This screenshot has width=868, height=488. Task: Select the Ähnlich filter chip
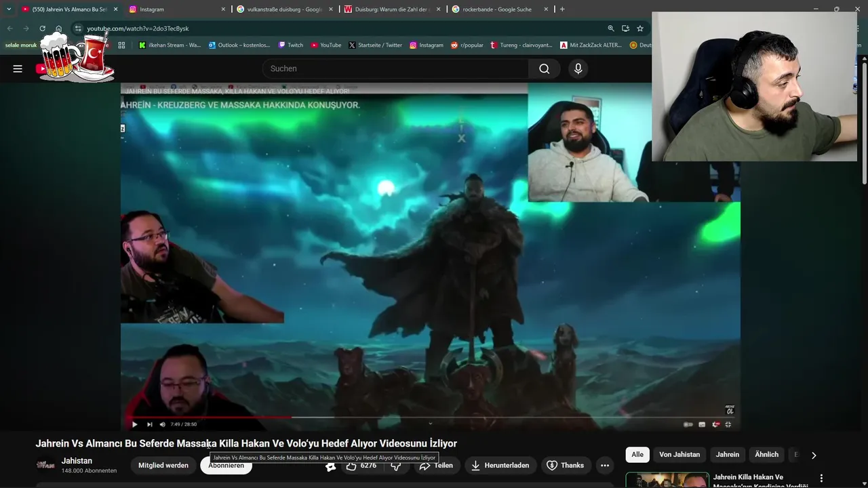(x=767, y=455)
